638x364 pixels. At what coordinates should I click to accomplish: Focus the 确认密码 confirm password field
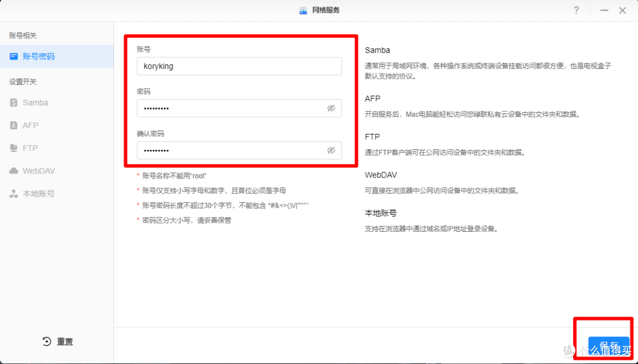[x=239, y=150]
